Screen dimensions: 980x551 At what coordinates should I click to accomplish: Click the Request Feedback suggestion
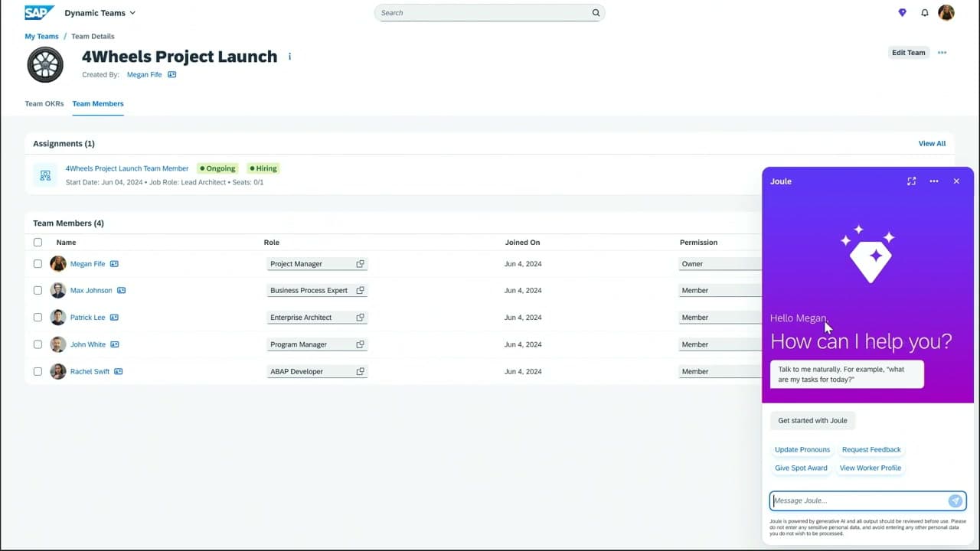click(x=871, y=450)
